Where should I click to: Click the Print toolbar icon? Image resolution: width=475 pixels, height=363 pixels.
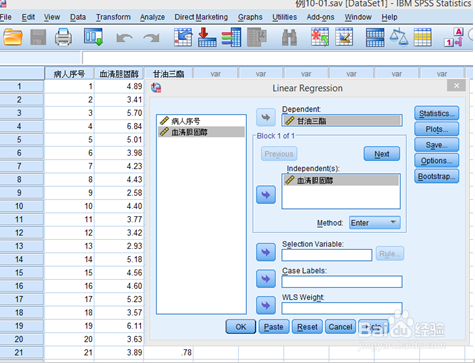(63, 37)
